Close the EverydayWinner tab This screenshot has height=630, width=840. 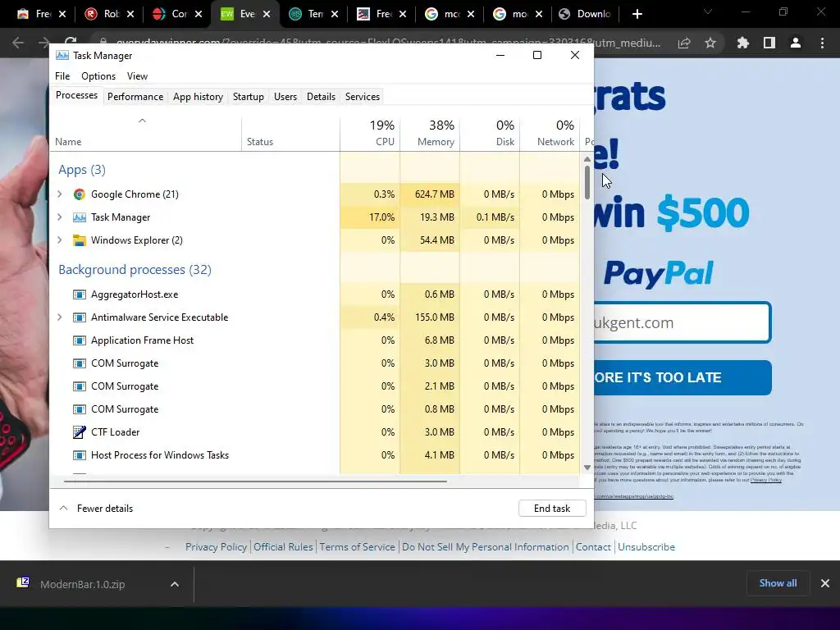(x=267, y=14)
